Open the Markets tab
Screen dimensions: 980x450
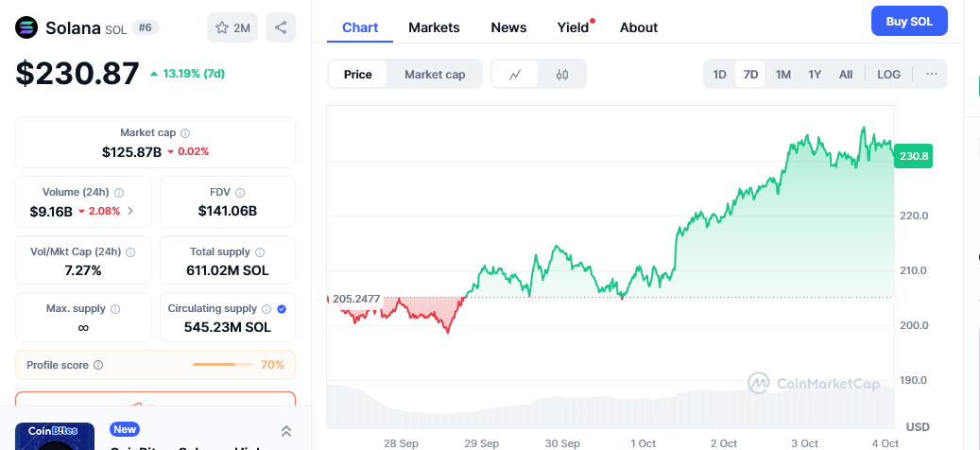click(x=434, y=27)
